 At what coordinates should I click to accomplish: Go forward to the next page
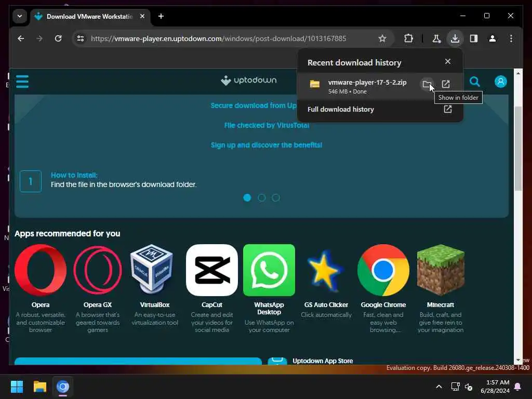click(39, 38)
